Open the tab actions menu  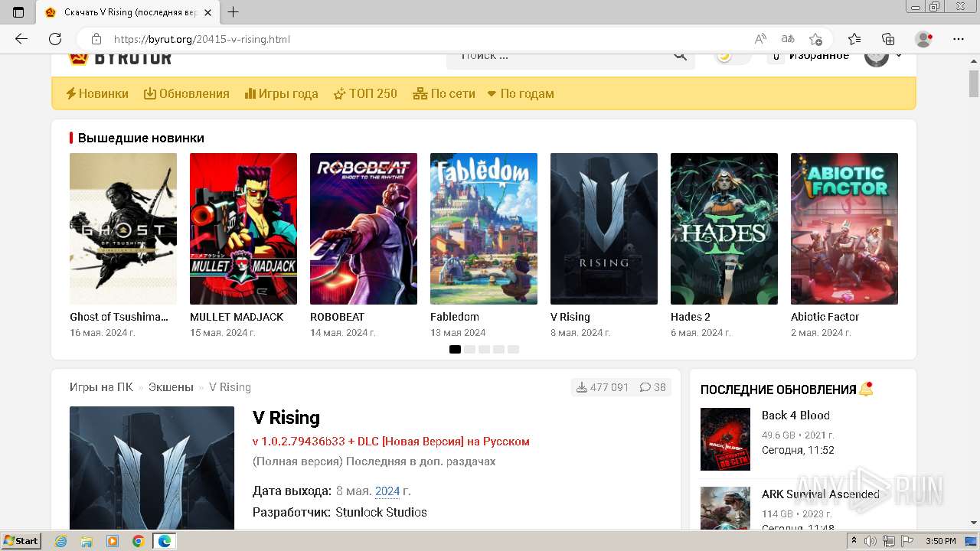[x=18, y=11]
